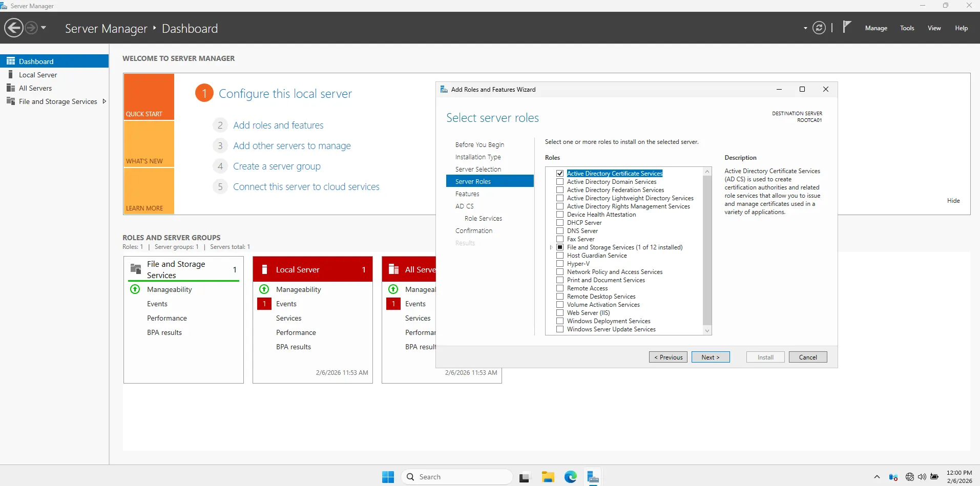980x486 pixels.
Task: Go to the Before You Begin wizard step
Action: pos(479,145)
